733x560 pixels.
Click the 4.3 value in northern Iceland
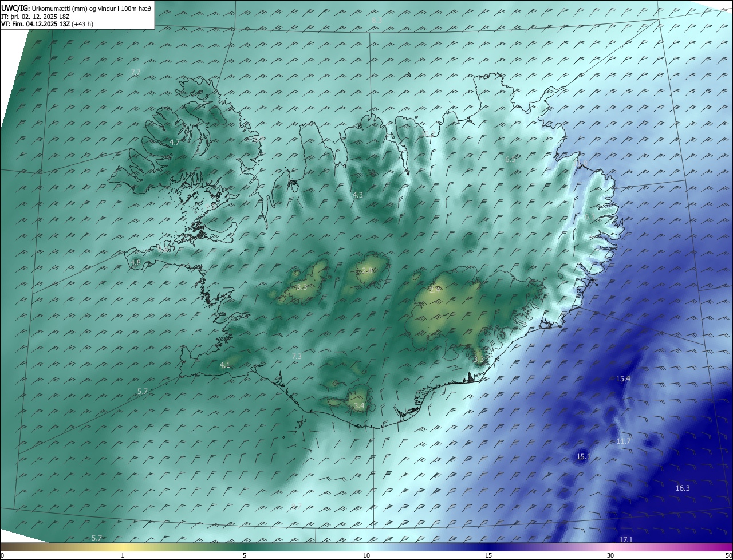click(358, 195)
